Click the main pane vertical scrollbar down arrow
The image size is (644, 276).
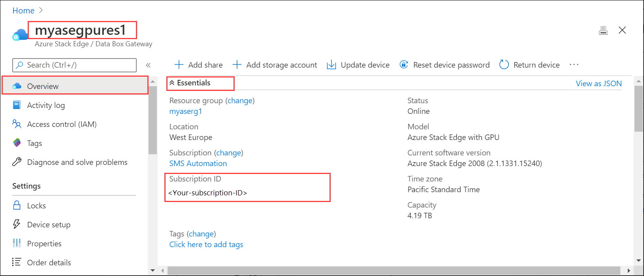pyautogui.click(x=638, y=261)
